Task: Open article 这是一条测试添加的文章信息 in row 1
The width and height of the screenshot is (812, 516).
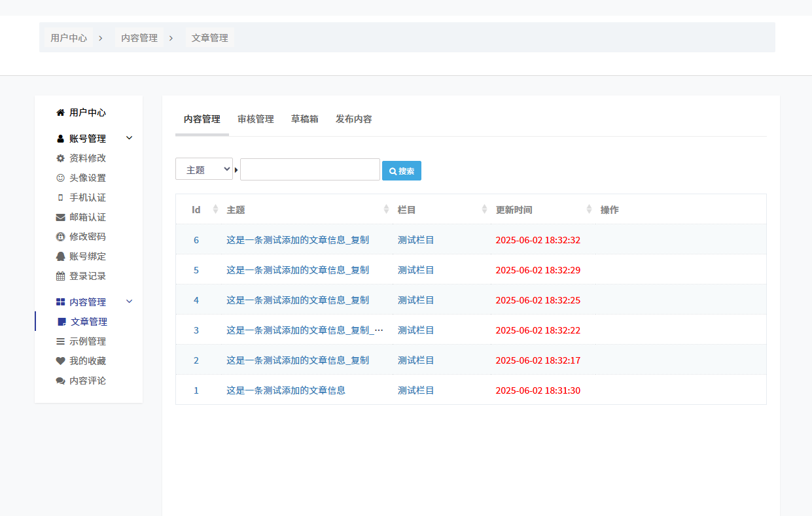Action: point(286,390)
